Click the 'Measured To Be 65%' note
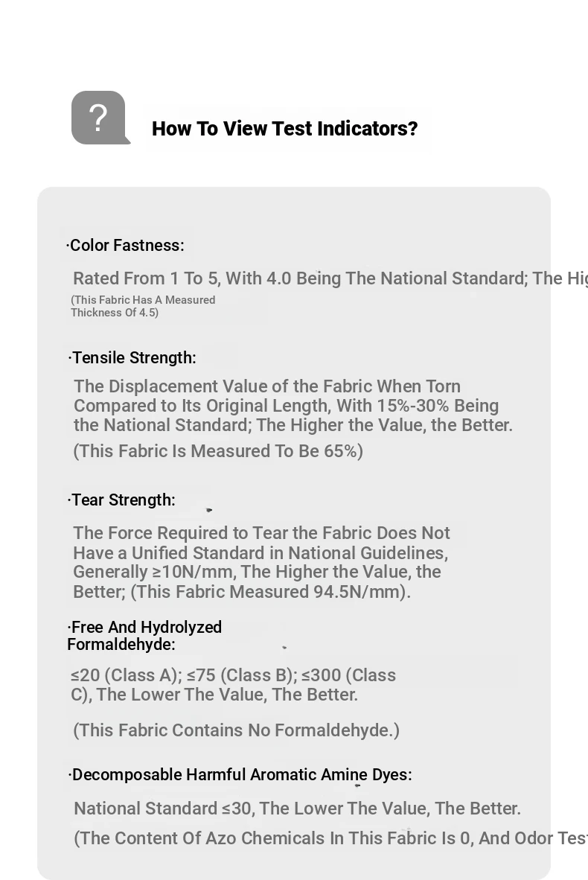The image size is (588, 880). (218, 451)
